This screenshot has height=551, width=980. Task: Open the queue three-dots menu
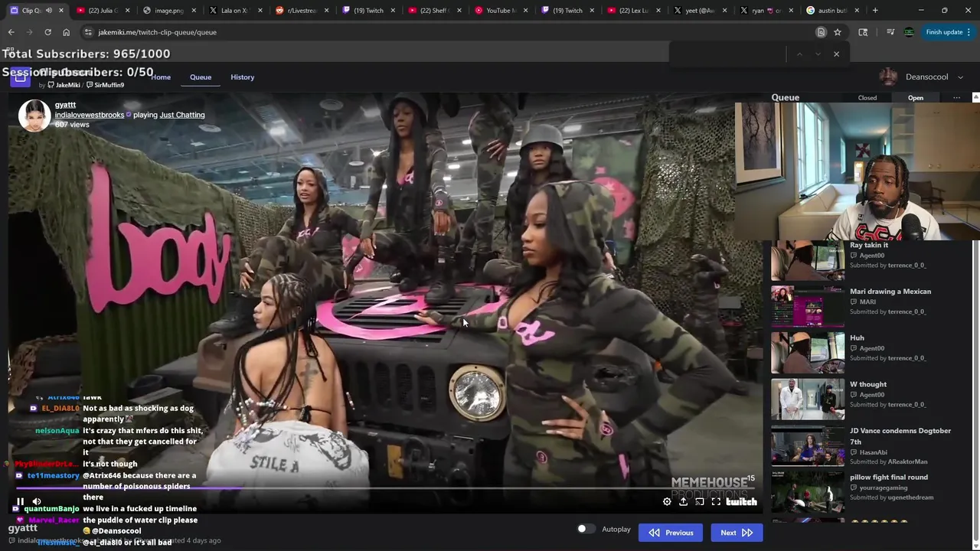point(956,98)
